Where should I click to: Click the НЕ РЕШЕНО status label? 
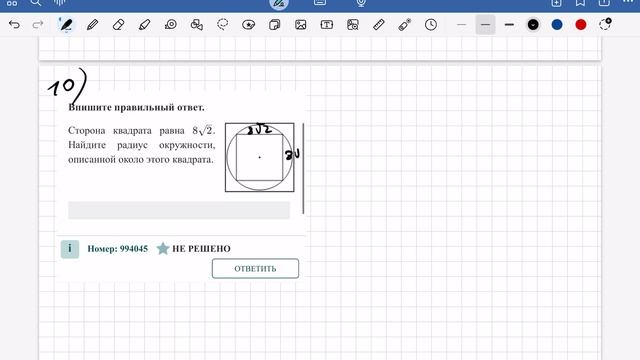[x=201, y=249]
